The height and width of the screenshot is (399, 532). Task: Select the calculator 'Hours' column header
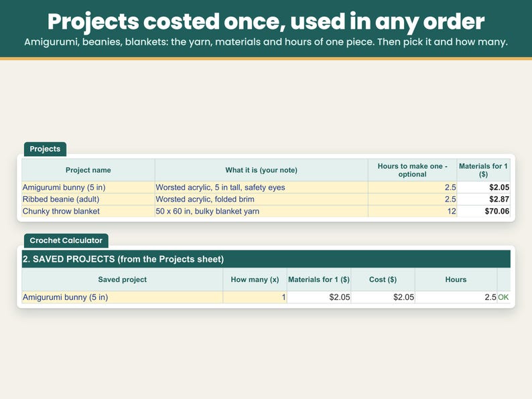tap(456, 280)
